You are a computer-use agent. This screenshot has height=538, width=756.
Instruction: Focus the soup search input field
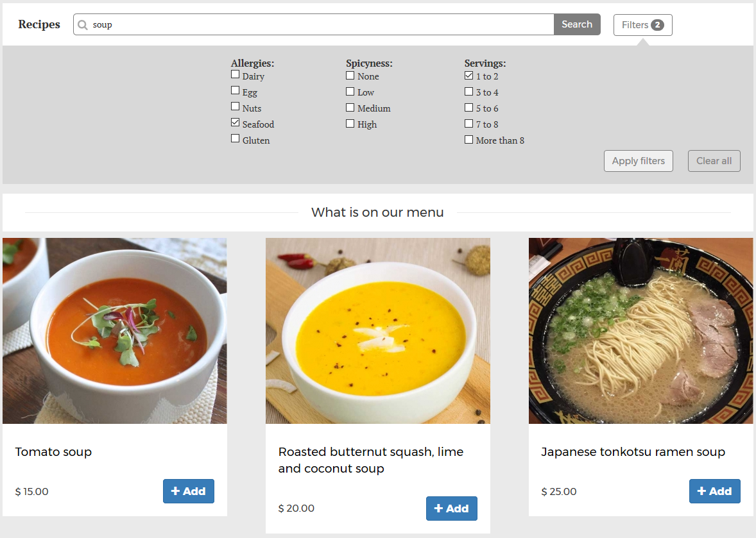point(321,25)
